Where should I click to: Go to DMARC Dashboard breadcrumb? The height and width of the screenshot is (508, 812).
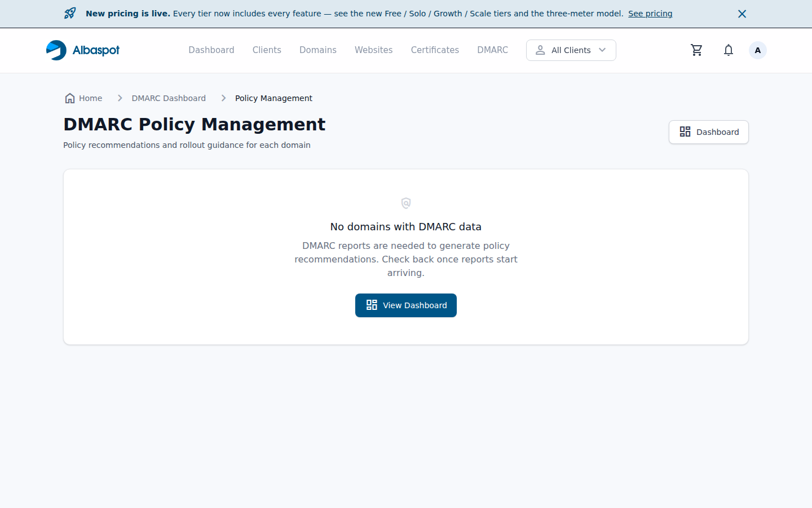click(x=169, y=98)
